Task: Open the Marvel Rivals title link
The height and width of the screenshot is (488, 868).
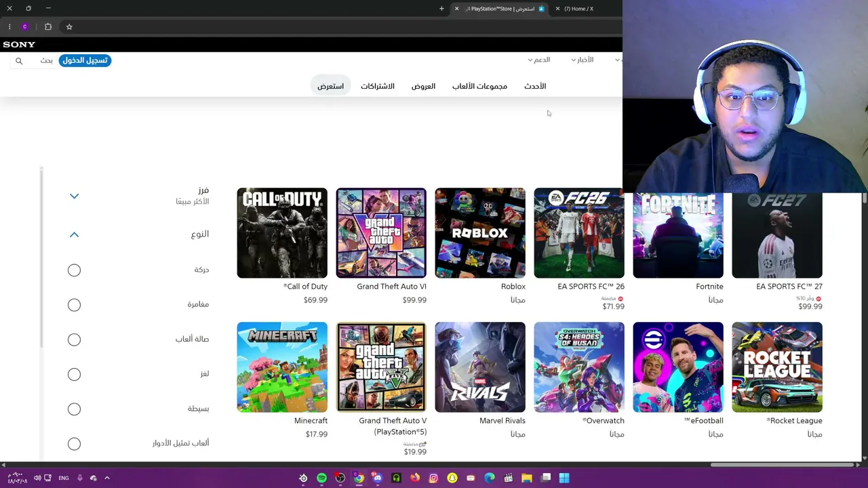Action: pyautogui.click(x=502, y=421)
